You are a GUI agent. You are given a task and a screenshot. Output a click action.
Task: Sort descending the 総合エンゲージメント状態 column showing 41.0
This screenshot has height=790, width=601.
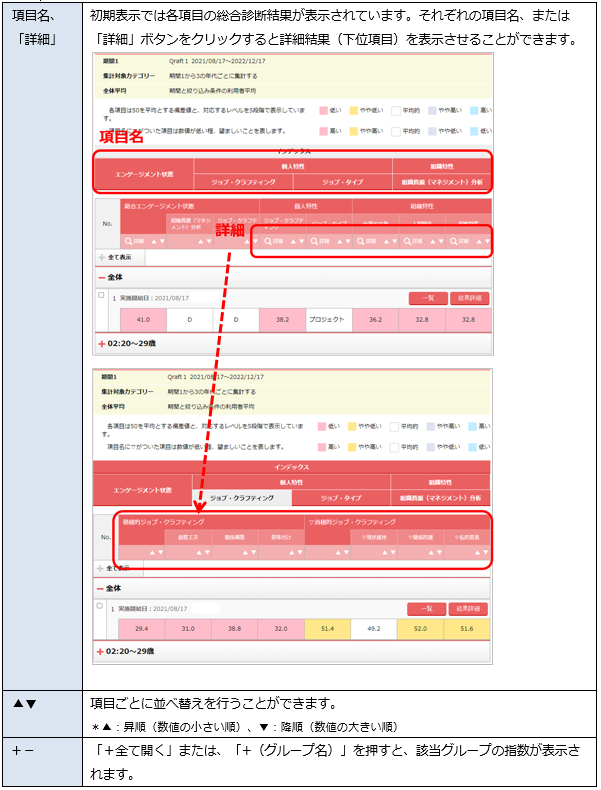click(162, 241)
